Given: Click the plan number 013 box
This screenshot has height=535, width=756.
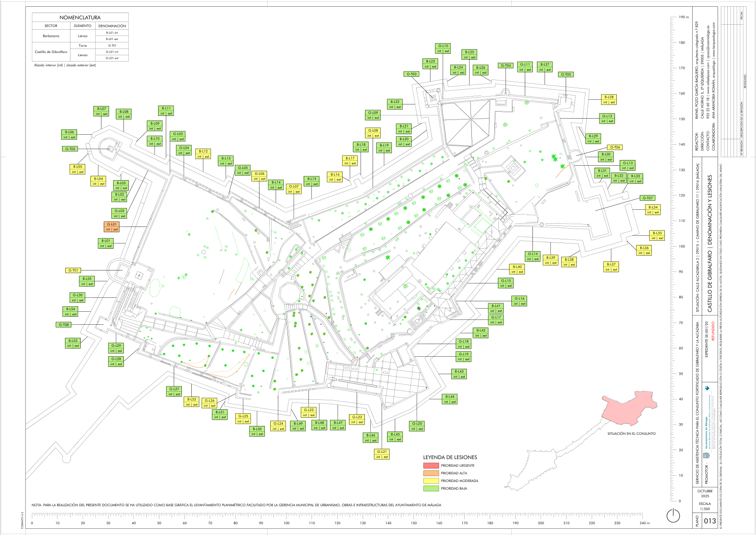Looking at the screenshot, I should click(710, 521).
